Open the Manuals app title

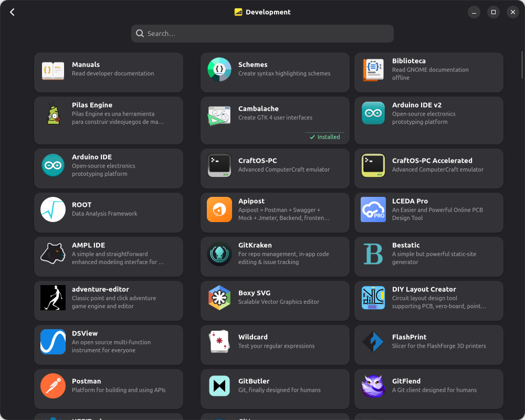[86, 65]
